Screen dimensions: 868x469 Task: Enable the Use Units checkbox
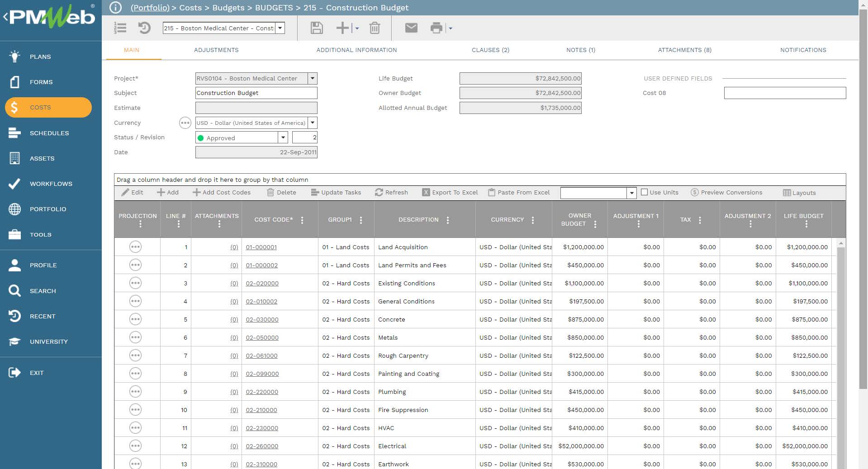[x=644, y=192]
